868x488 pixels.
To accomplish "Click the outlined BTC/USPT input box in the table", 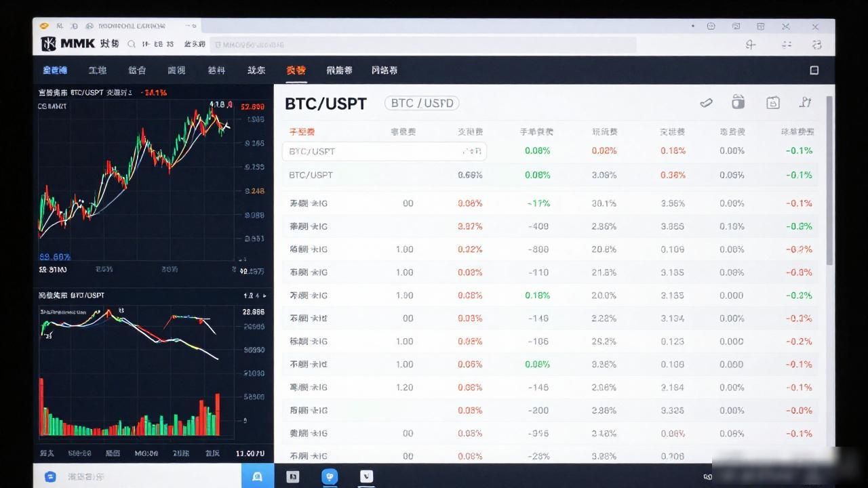I will [384, 151].
